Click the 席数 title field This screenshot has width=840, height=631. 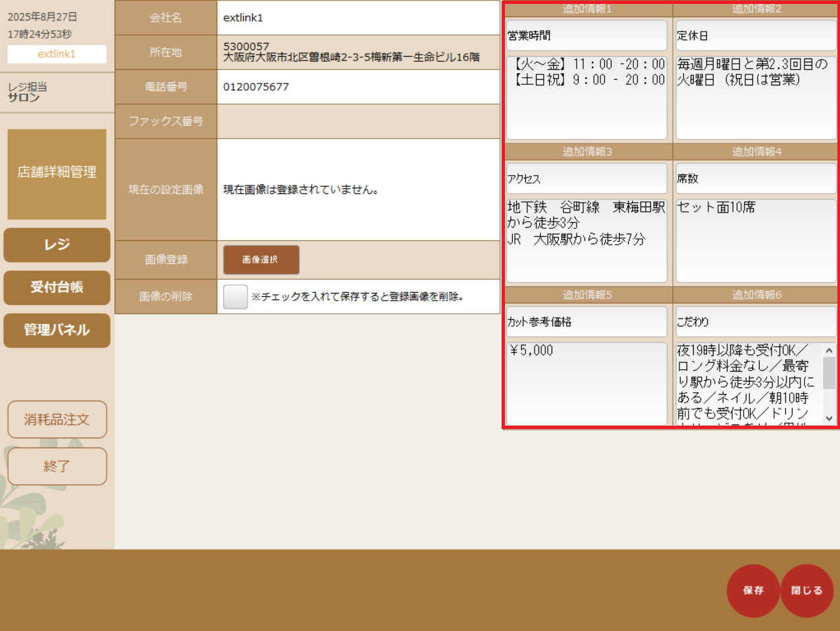click(x=755, y=178)
